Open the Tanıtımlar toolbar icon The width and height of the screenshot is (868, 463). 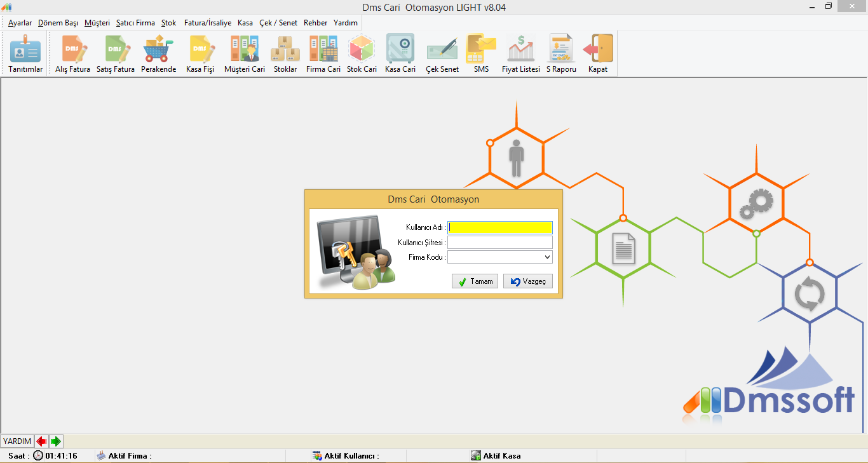click(x=25, y=53)
